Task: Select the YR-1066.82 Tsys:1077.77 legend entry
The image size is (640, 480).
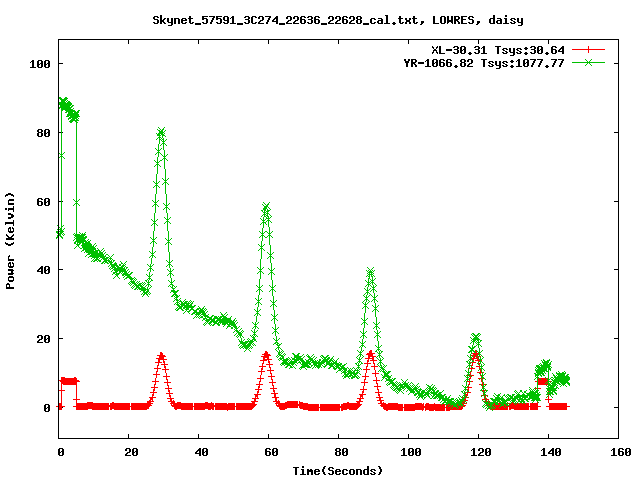Action: (x=484, y=63)
